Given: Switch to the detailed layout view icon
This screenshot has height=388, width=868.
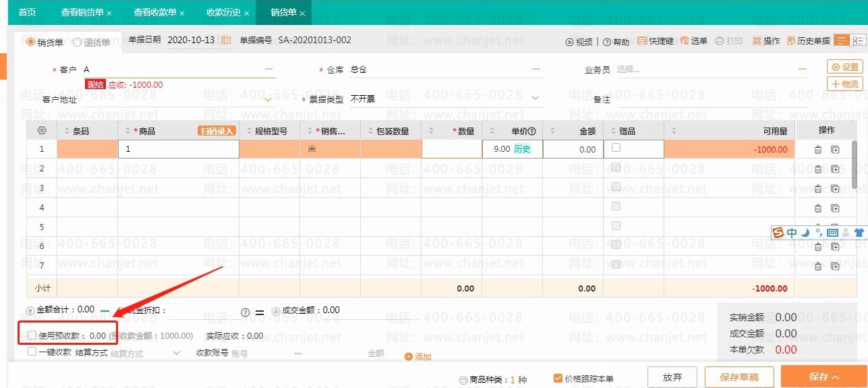Looking at the screenshot, I should coord(857,40).
